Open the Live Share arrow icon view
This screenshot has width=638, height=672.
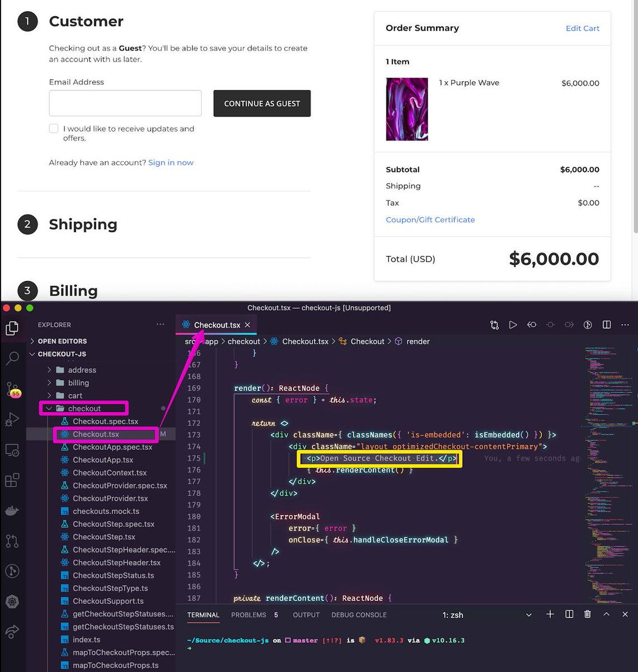(12, 632)
